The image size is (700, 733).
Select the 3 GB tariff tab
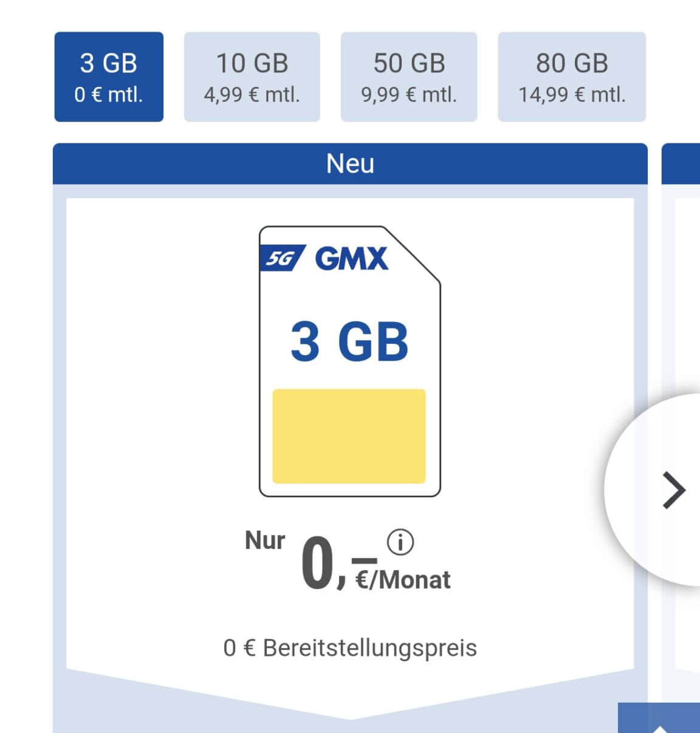(109, 77)
